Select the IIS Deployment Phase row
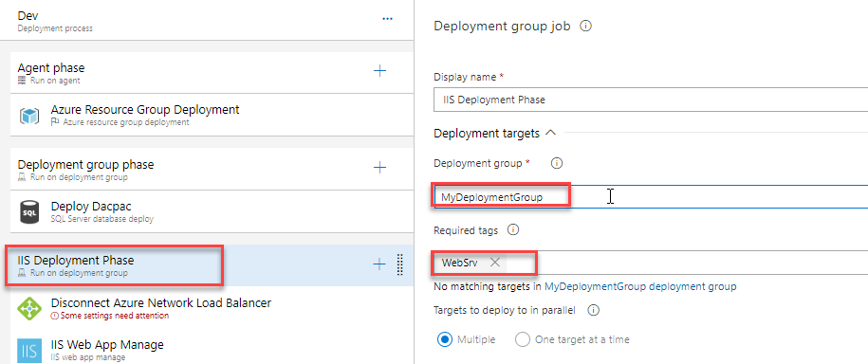Image resolution: width=868 pixels, height=364 pixels. 212,265
